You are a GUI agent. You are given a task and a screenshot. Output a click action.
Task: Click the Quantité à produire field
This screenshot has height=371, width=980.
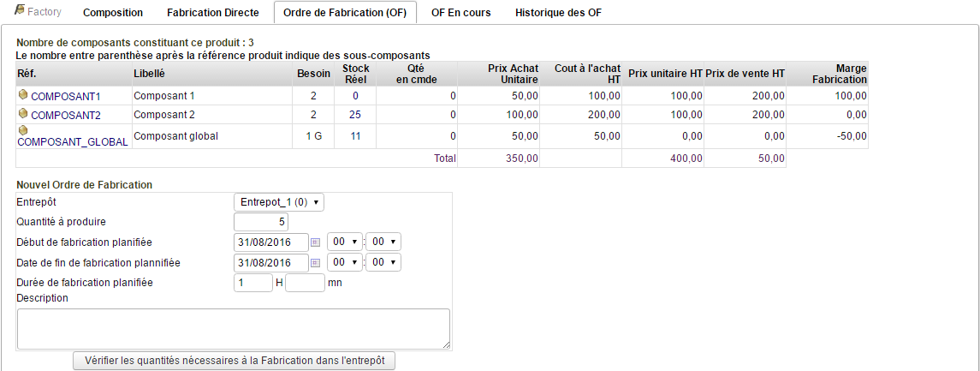point(265,223)
